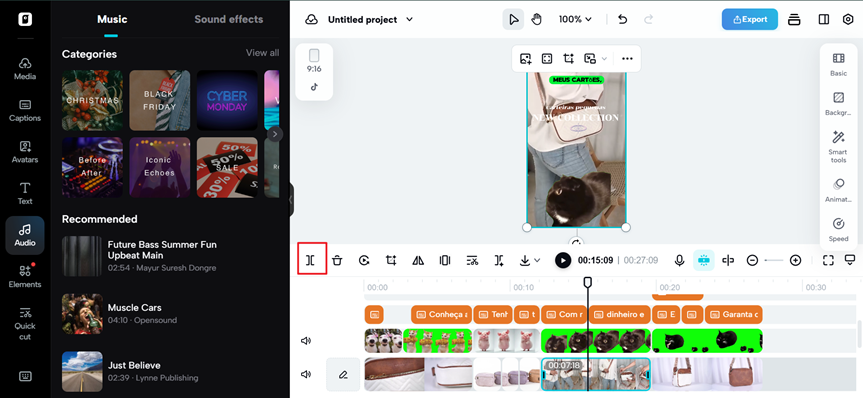This screenshot has width=863, height=398.
Task: Click the redo arrow icon
Action: click(649, 19)
